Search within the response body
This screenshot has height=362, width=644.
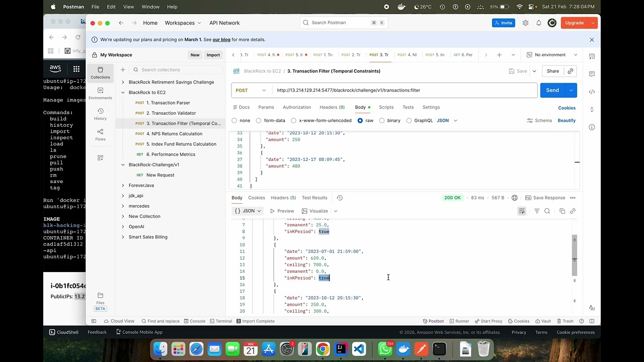547,211
